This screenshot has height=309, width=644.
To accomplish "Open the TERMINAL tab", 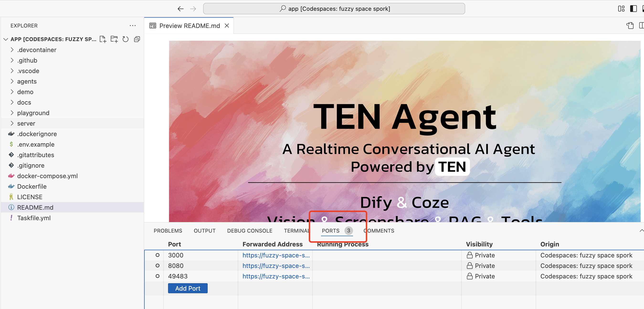I will [296, 231].
